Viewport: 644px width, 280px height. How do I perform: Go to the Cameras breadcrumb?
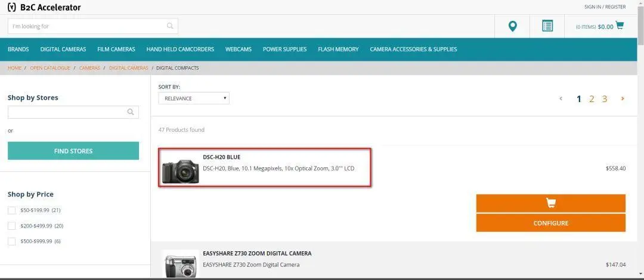tap(89, 68)
